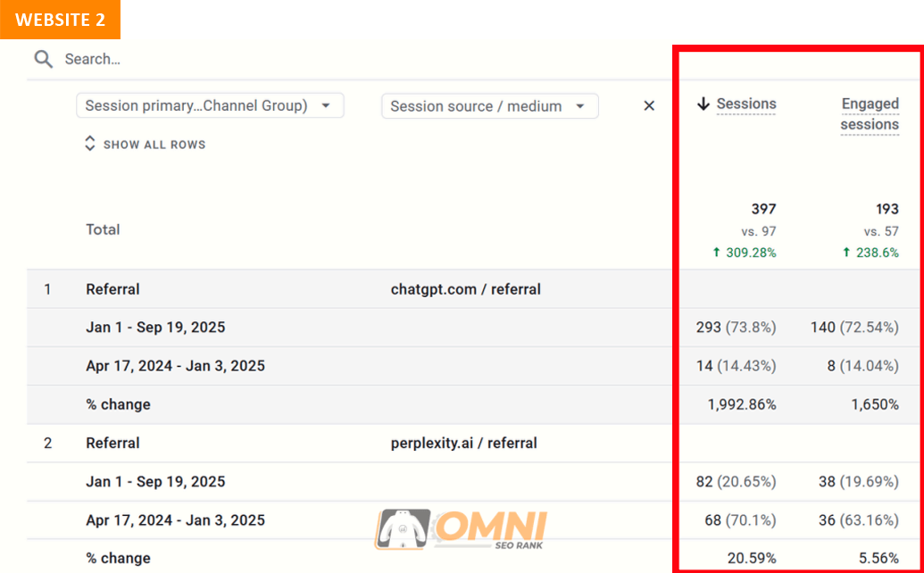924x573 pixels.
Task: Click the search magnifier icon
Action: pos(44,59)
